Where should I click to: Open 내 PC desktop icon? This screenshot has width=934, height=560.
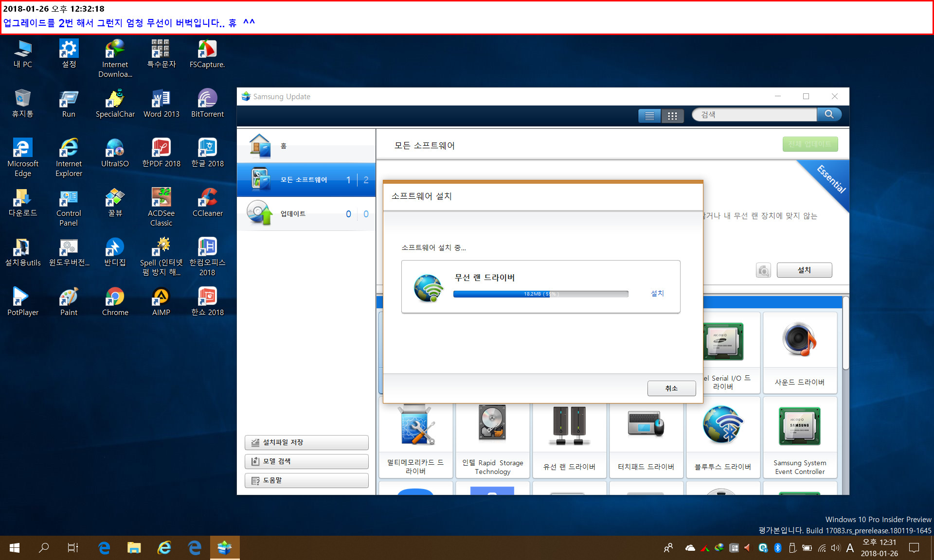coord(23,54)
